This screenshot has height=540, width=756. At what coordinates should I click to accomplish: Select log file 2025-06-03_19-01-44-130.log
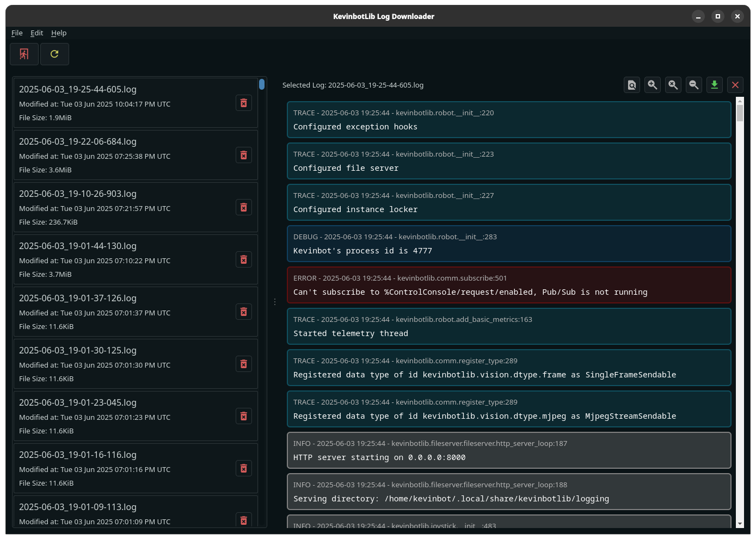(136, 259)
